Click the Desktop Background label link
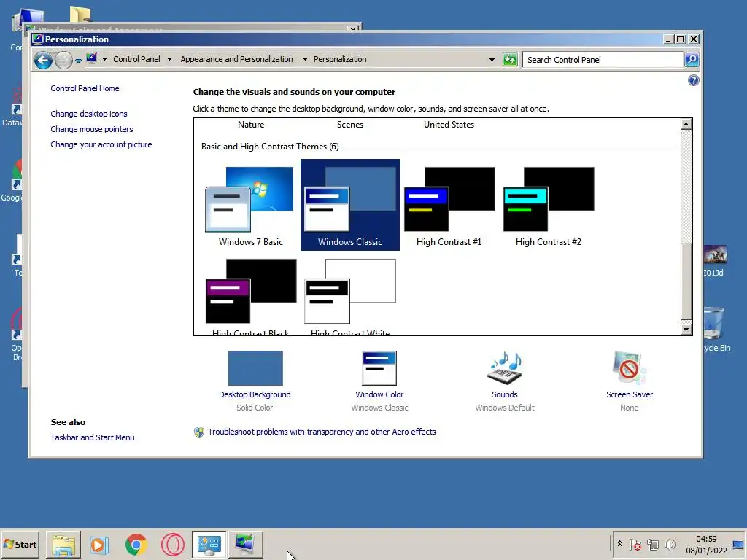 click(x=255, y=394)
